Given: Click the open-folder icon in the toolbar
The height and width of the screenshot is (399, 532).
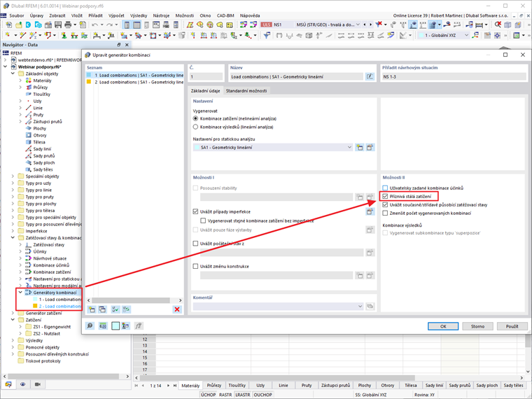Looking at the screenshot, I should point(19,24).
